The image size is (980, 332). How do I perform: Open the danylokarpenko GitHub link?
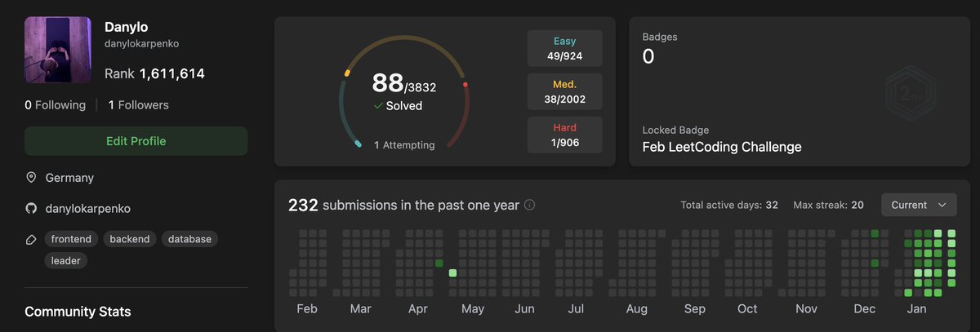tap(87, 208)
